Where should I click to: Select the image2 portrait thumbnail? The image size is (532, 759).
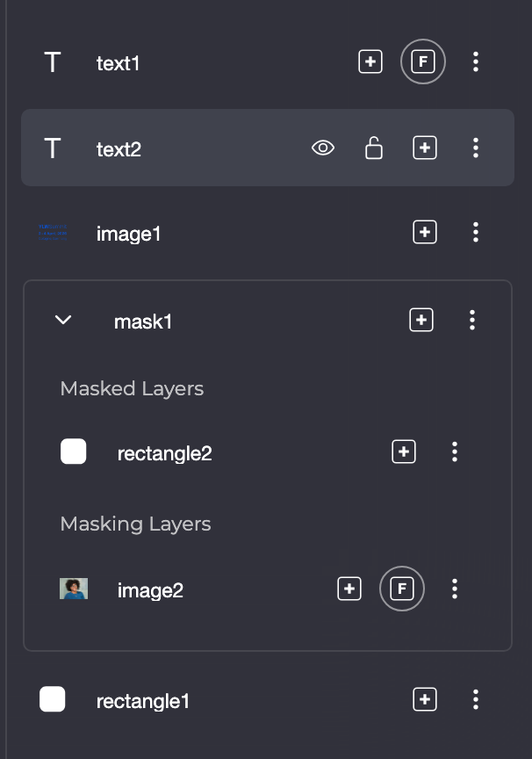pos(74,589)
